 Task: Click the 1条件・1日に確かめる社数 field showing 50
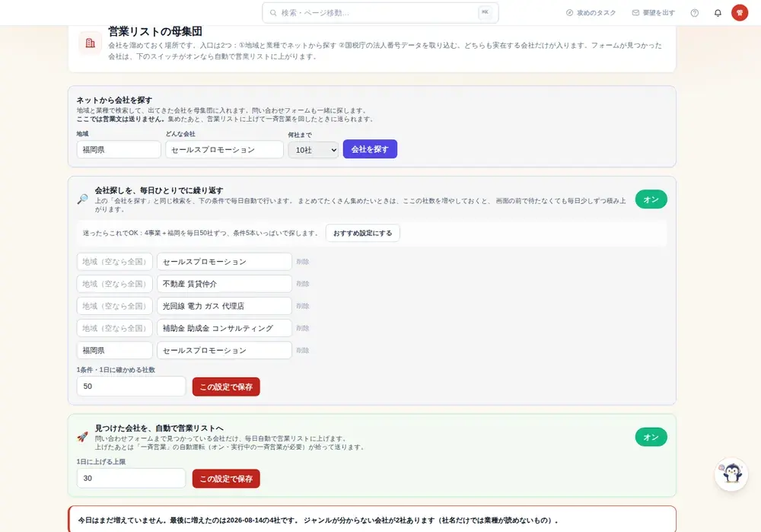tap(131, 387)
